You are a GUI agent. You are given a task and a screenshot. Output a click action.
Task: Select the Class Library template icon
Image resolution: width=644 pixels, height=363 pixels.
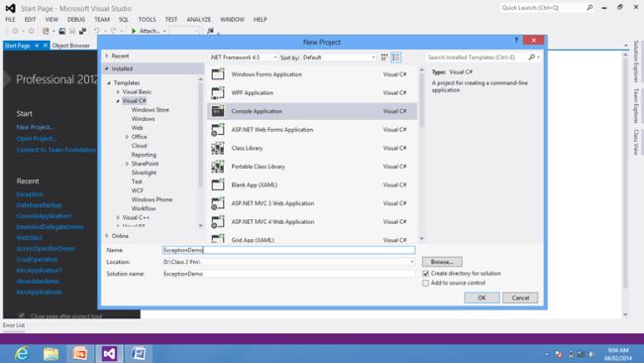[x=218, y=148]
